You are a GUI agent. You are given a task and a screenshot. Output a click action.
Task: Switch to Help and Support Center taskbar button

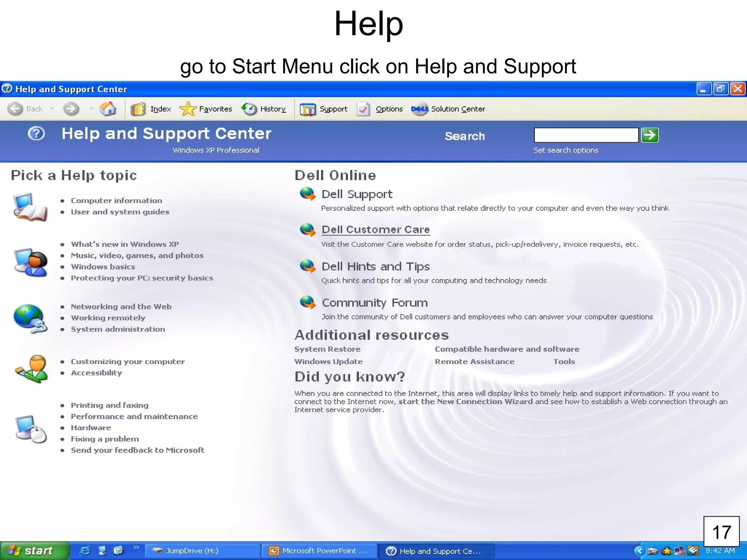pyautogui.click(x=436, y=551)
